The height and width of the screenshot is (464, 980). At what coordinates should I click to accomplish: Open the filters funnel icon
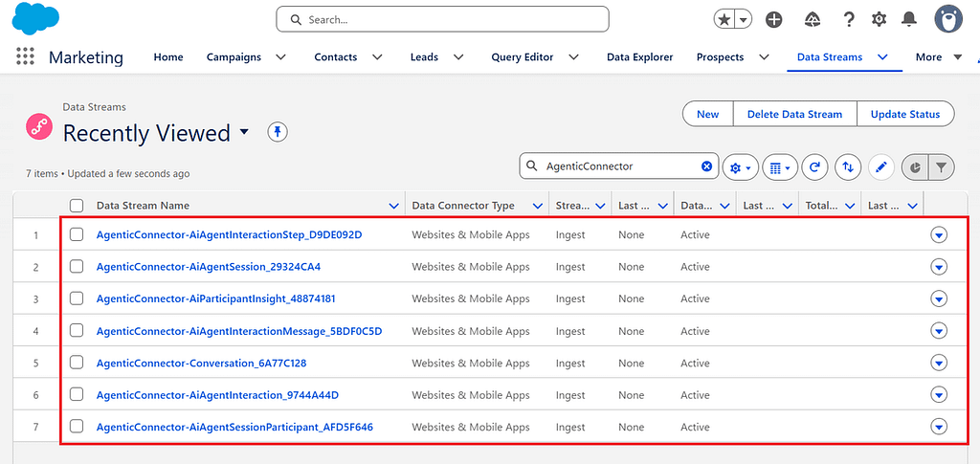point(942,167)
